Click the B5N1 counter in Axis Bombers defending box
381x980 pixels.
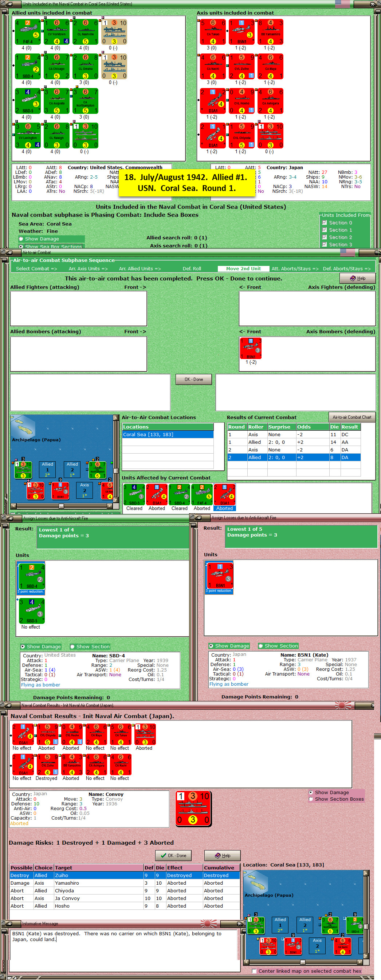pyautogui.click(x=251, y=348)
